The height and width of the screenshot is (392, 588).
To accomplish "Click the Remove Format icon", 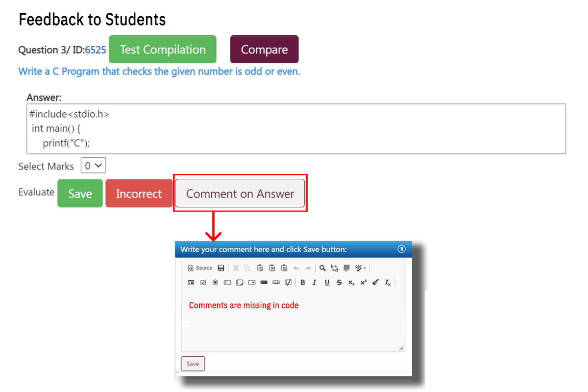I will click(x=388, y=282).
